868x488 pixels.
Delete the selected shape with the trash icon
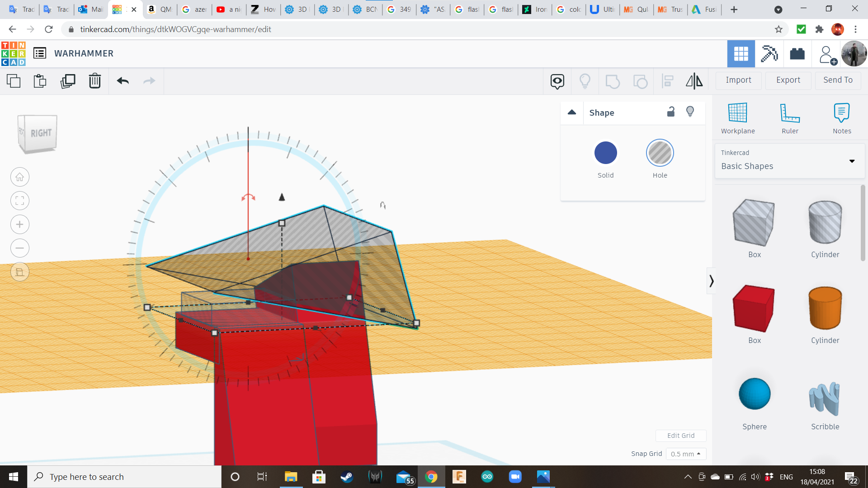pyautogui.click(x=95, y=81)
